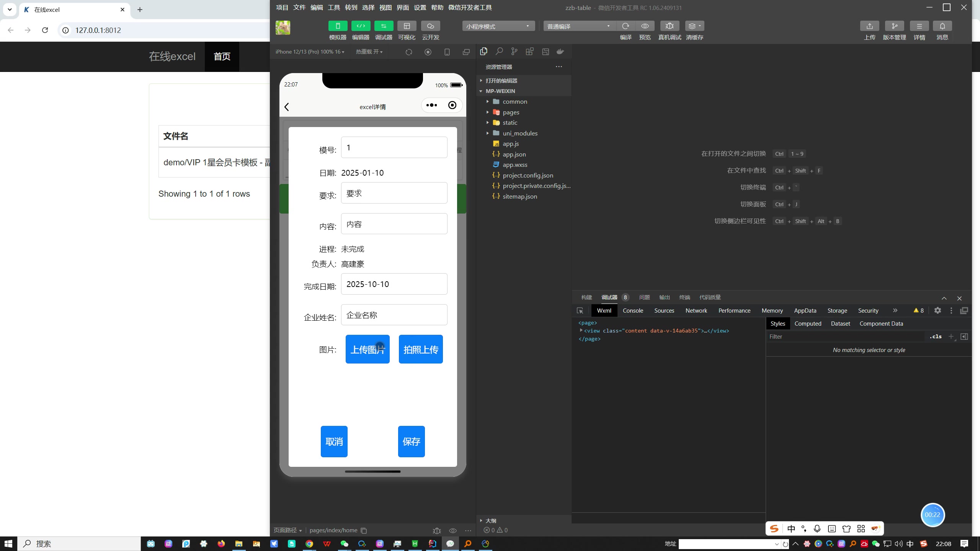Open WeChat icon in Windows taskbar
Image resolution: width=980 pixels, height=551 pixels.
click(x=345, y=543)
